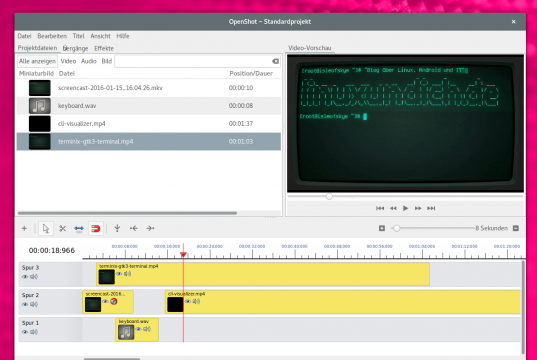This screenshot has width=537, height=360.
Task: Click the add marker icon
Action: click(117, 228)
